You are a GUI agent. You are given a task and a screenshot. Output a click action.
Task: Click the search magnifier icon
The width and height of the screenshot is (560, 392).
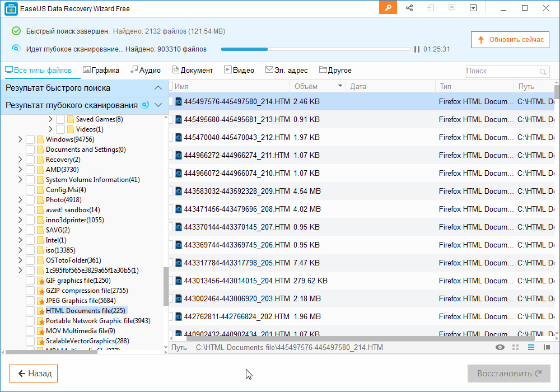coord(543,72)
